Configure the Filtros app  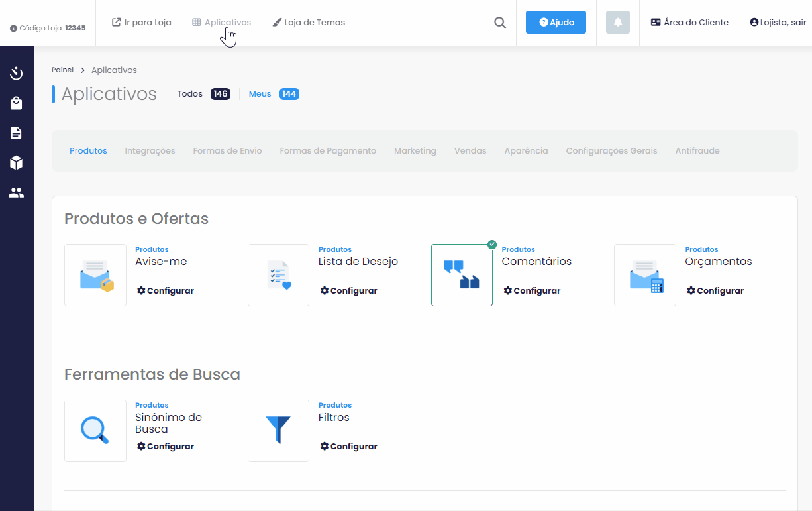click(348, 447)
